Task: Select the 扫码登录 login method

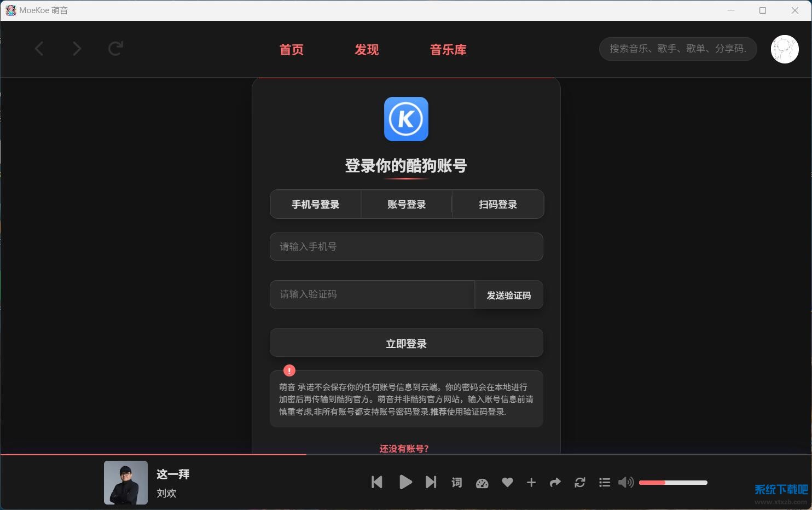Action: [497, 204]
